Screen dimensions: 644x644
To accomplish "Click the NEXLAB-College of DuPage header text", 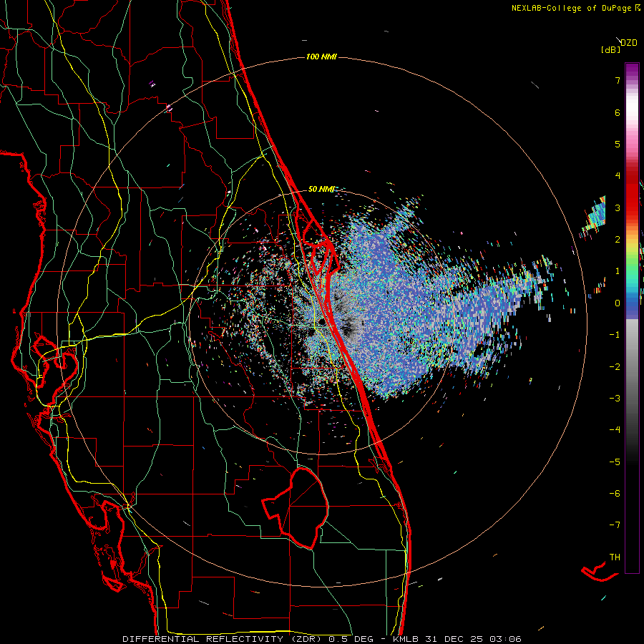I will pos(571,8).
